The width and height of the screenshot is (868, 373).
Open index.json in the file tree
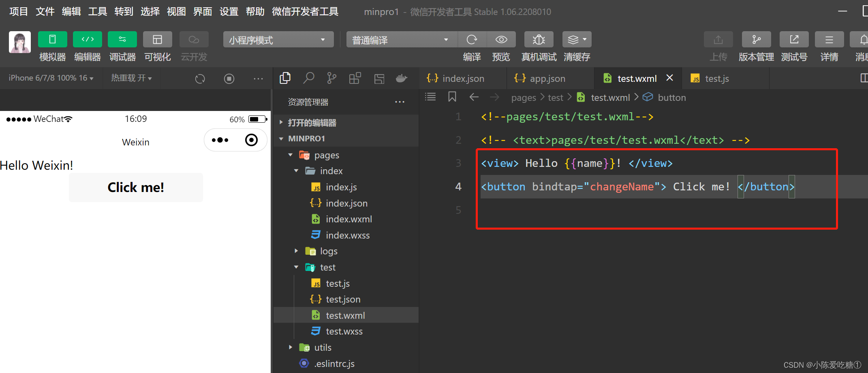tap(346, 203)
